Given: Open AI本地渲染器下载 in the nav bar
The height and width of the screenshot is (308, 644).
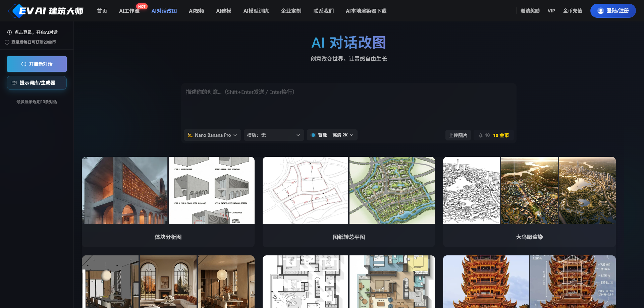Looking at the screenshot, I should click(366, 11).
